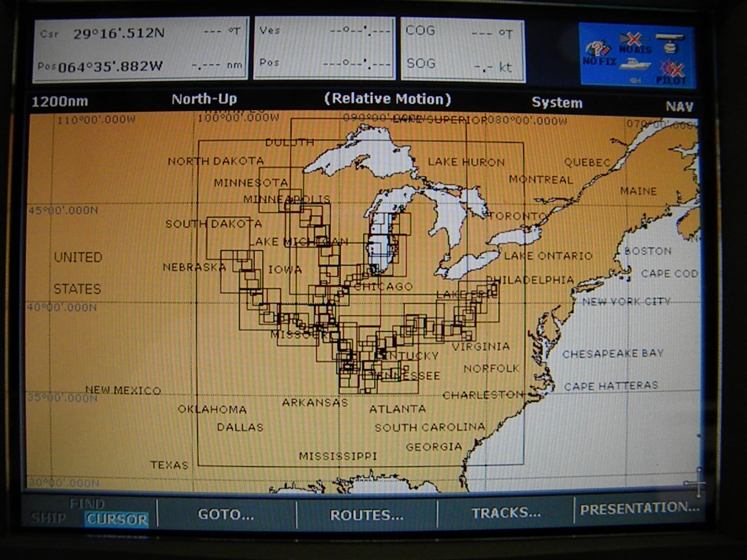Toggle the Relative Motion mode label
The height and width of the screenshot is (560, 747).
pyautogui.click(x=387, y=99)
